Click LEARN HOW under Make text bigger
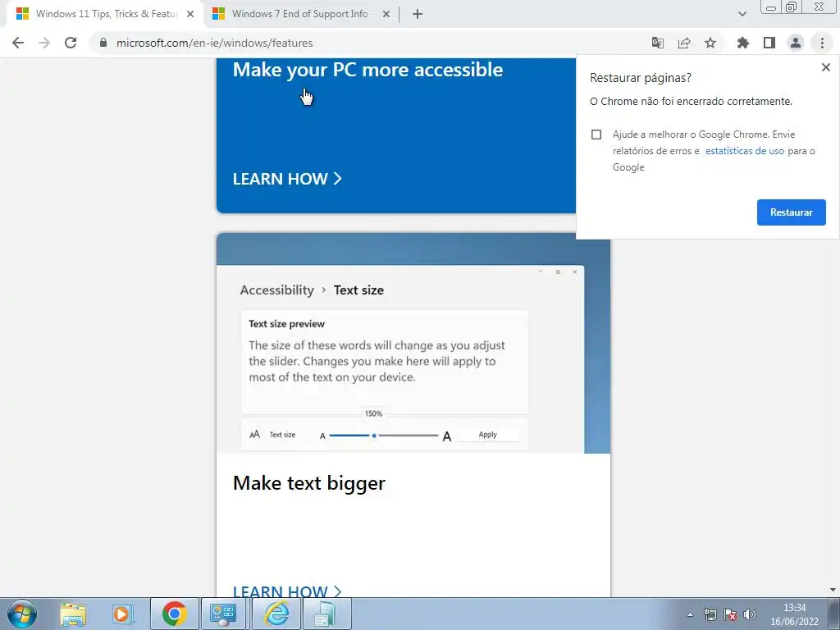 coord(287,591)
